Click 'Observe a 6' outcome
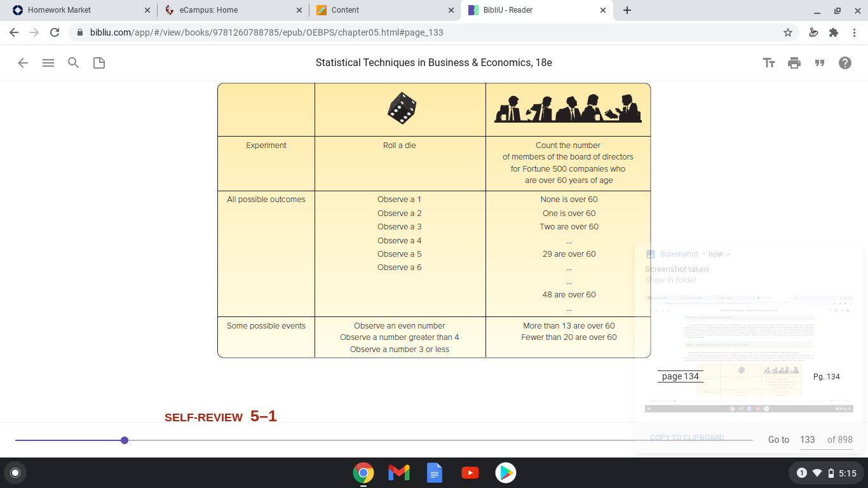 coord(400,268)
